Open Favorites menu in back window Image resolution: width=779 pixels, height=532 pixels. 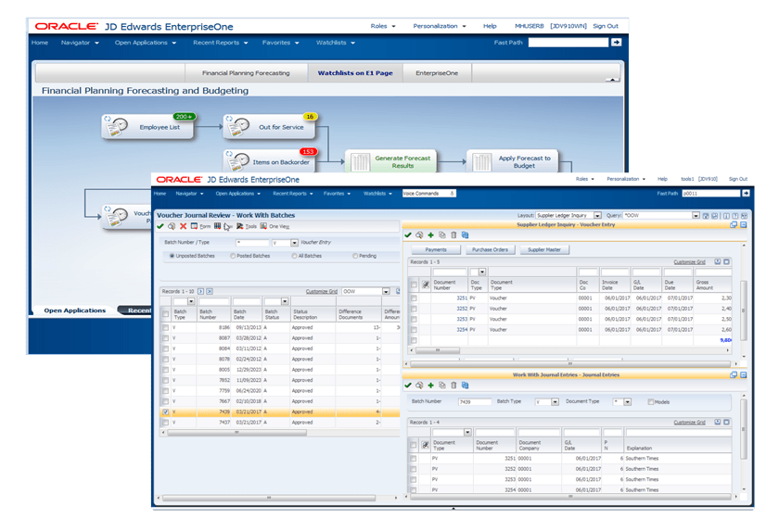click(x=281, y=43)
